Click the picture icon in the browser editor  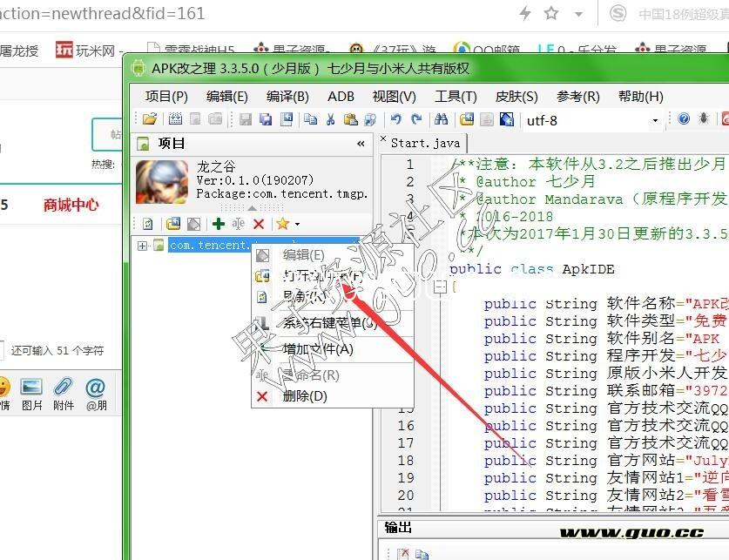tap(31, 387)
